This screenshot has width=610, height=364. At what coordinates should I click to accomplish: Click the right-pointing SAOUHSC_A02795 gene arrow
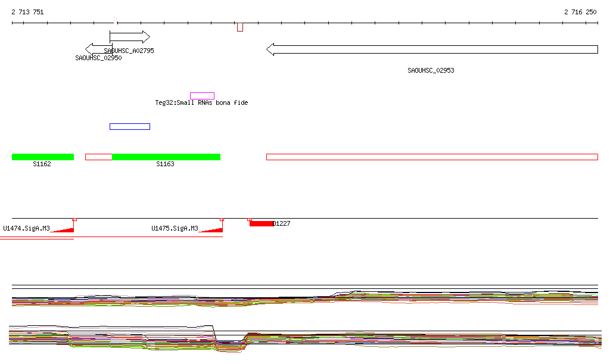(x=129, y=37)
